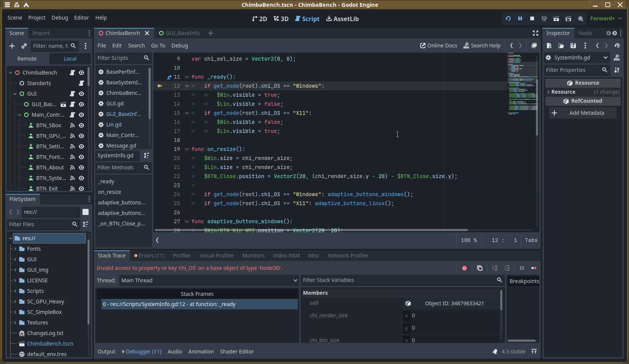Open the Online Docs link

click(439, 46)
